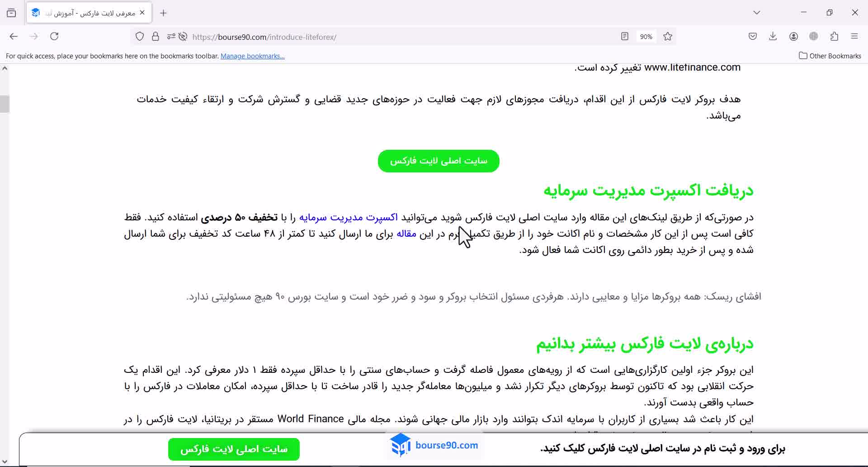Open the مقاله link in paragraph
868x467 pixels.
(406, 234)
